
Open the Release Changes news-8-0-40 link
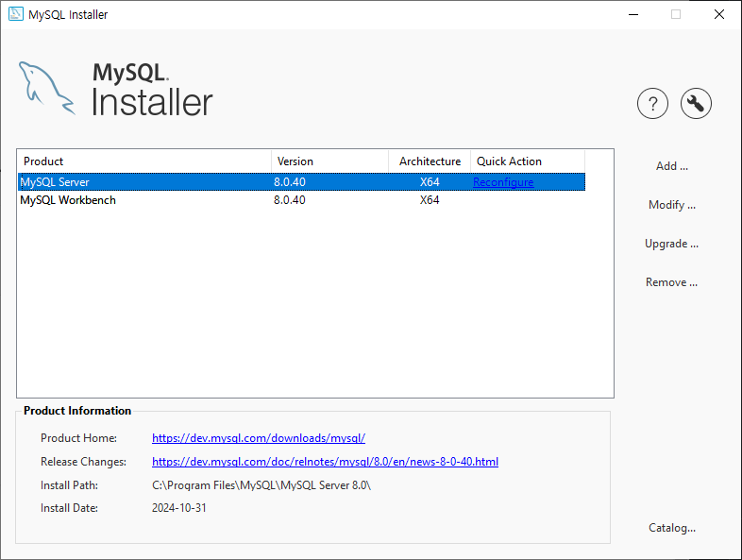pos(325,462)
